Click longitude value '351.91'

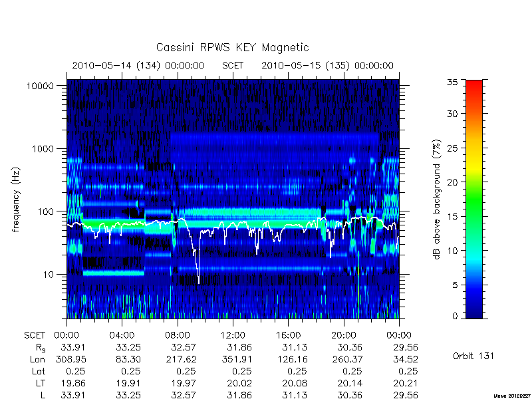coord(237,359)
